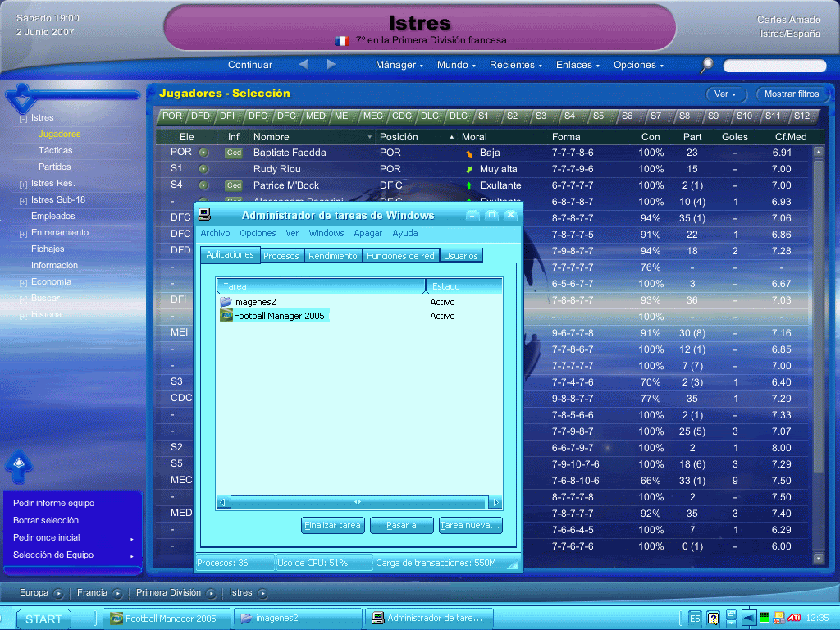The image size is (840, 630).
Task: Click the Football Manager 2005 task icon
Action: point(226,316)
